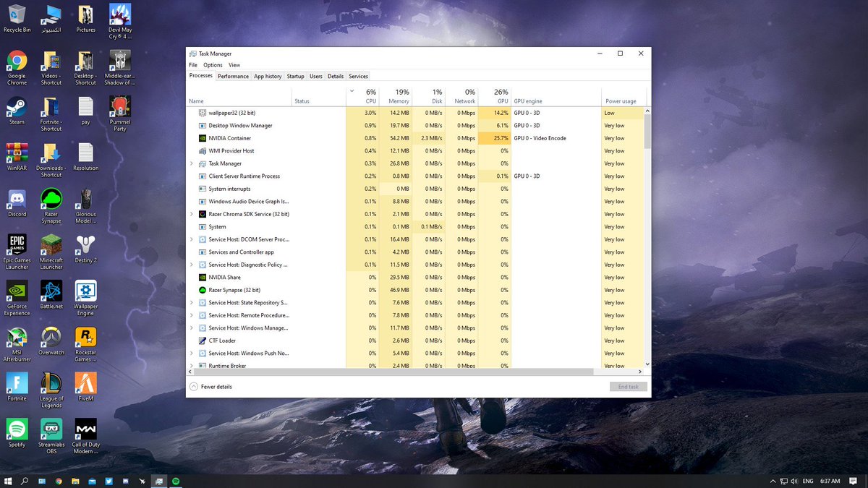Click the scroll down arrow of process list
The image size is (868, 488).
click(647, 364)
